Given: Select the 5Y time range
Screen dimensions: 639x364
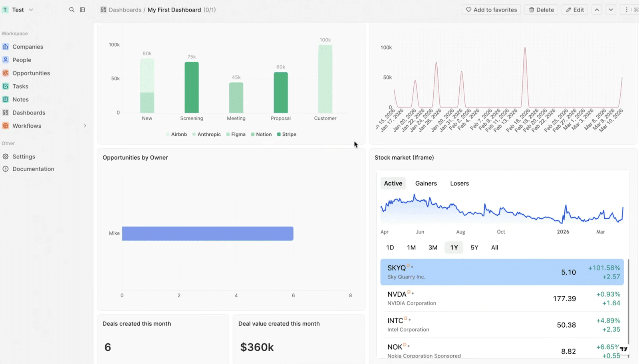Looking at the screenshot, I should pos(474,247).
